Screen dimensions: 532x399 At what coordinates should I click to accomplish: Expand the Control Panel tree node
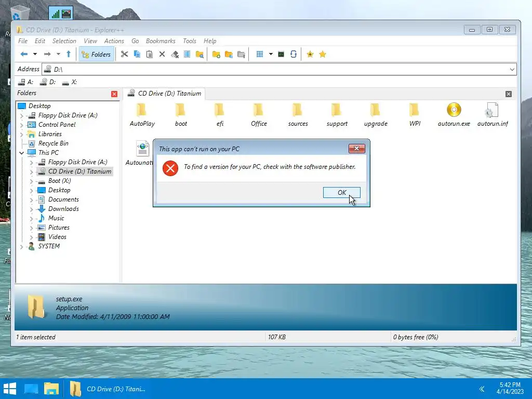pyautogui.click(x=22, y=125)
